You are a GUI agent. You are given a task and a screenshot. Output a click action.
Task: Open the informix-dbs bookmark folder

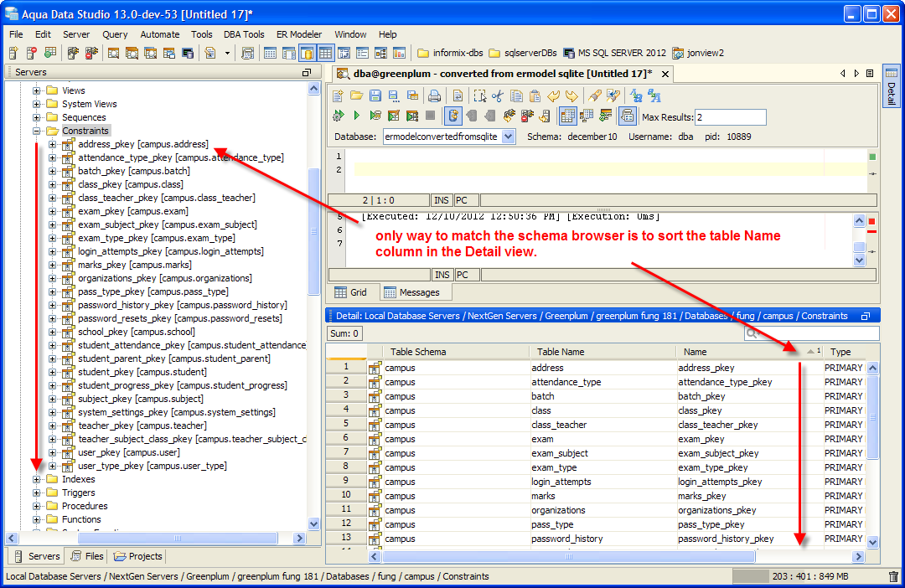[450, 53]
